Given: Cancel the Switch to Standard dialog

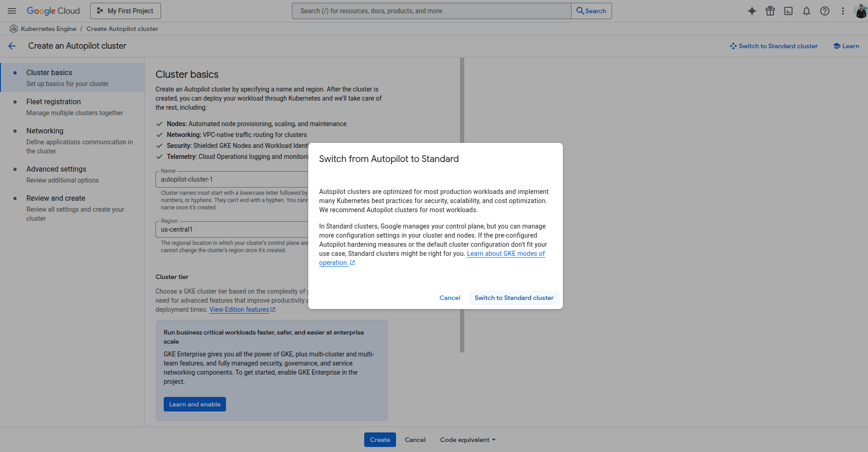Looking at the screenshot, I should 450,298.
